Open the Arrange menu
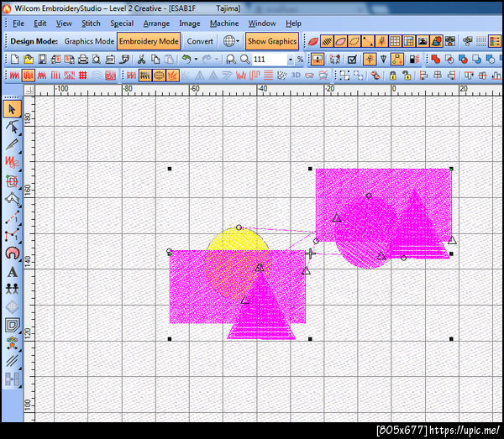Image resolution: width=504 pixels, height=439 pixels. click(x=156, y=24)
